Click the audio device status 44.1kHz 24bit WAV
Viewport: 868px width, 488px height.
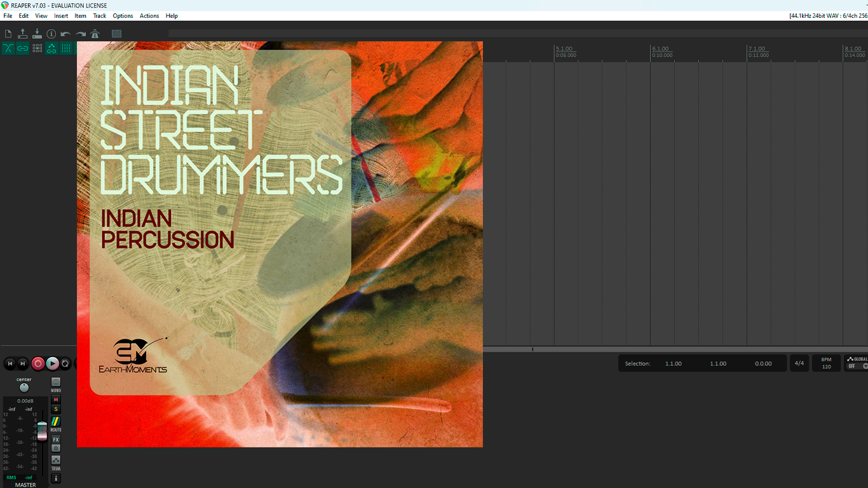829,16
